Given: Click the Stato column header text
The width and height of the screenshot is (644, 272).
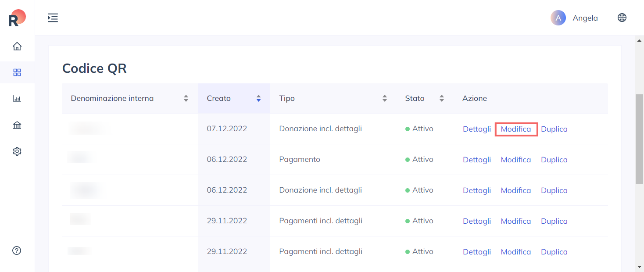Looking at the screenshot, I should point(415,98).
